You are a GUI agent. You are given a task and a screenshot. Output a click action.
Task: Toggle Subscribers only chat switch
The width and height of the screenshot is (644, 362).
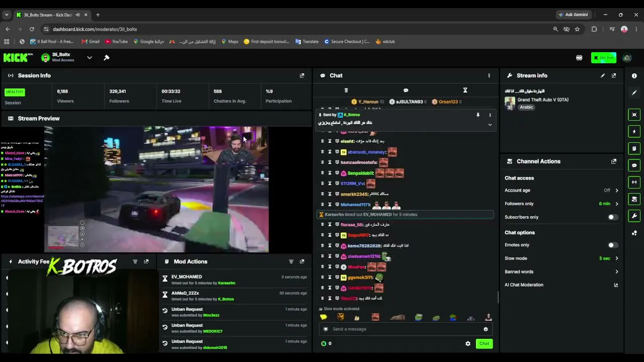coord(612,217)
